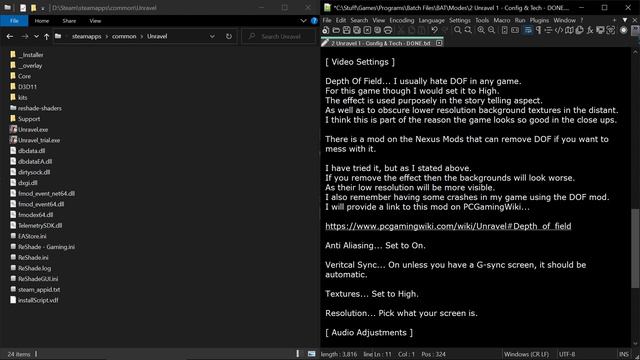Click plus button to add Notepad++ tab
Viewport: 640px width, 360px height.
click(x=614, y=20)
